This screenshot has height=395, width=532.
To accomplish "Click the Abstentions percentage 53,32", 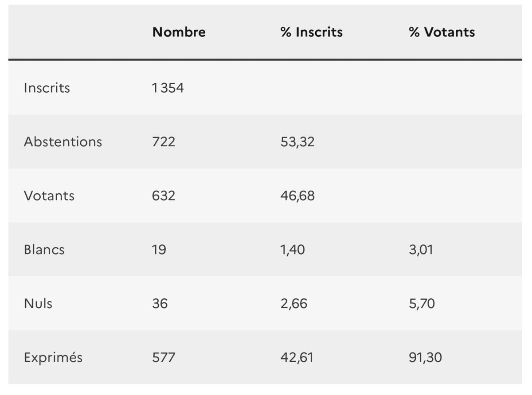I will 297,142.
